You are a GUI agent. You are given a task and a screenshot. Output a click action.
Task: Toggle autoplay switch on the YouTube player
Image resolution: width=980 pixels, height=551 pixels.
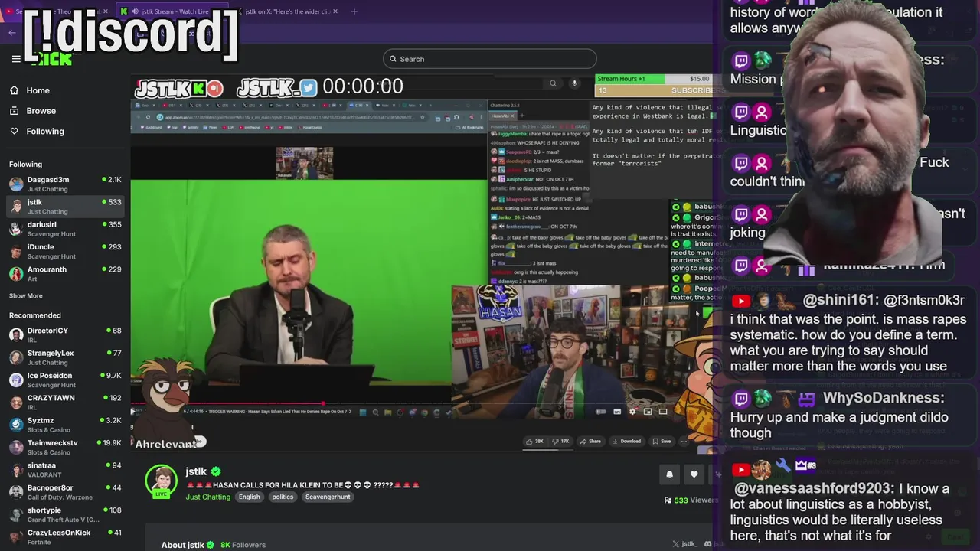pos(601,412)
